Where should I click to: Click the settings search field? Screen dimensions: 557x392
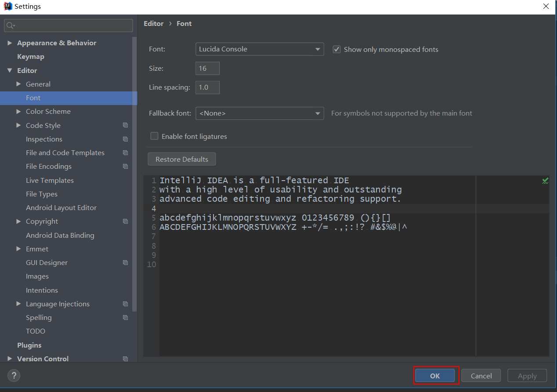point(69,25)
